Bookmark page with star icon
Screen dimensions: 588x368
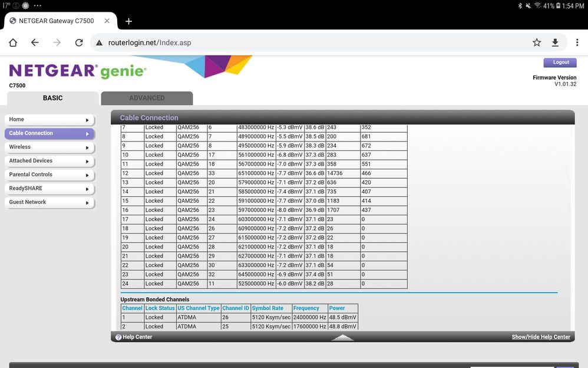pos(536,42)
